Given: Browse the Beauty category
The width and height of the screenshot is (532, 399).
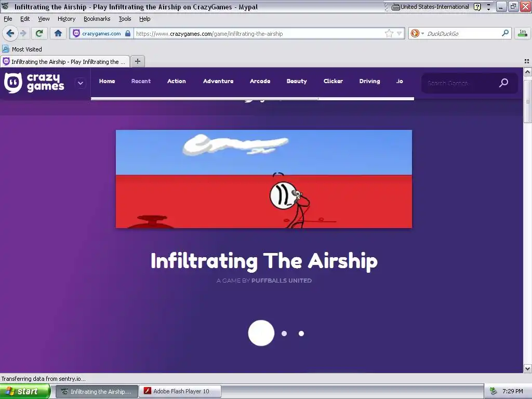Looking at the screenshot, I should pyautogui.click(x=297, y=81).
